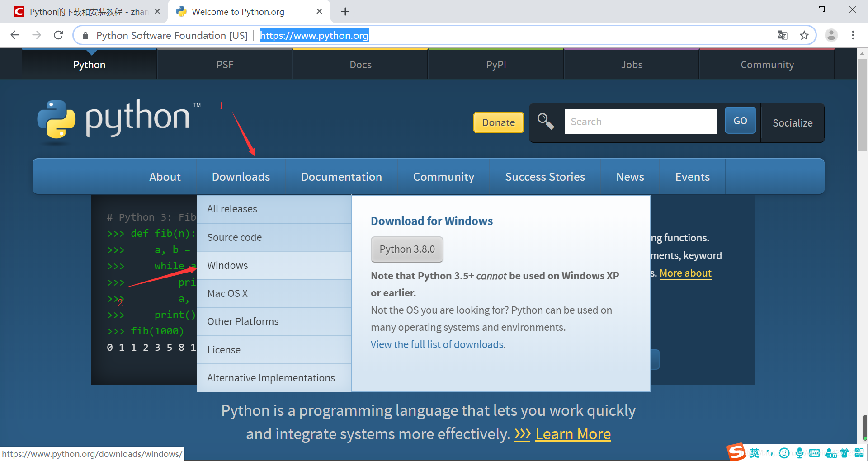This screenshot has width=868, height=461.
Task: Open the Community item in main navigation bar
Action: click(443, 177)
